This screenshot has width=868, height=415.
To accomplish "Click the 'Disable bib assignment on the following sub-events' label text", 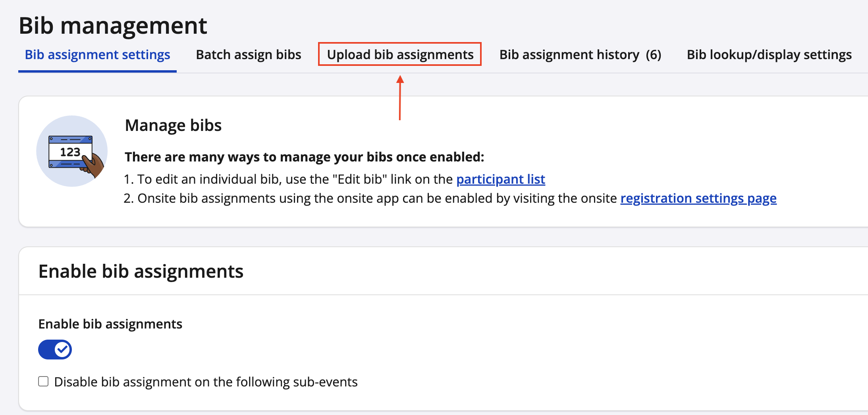I will (206, 382).
